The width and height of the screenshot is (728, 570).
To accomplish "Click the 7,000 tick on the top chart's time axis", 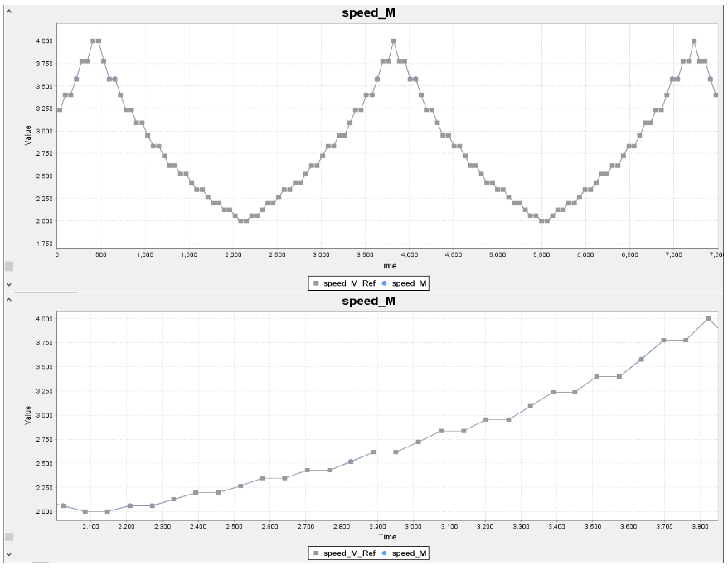I will pos(673,254).
